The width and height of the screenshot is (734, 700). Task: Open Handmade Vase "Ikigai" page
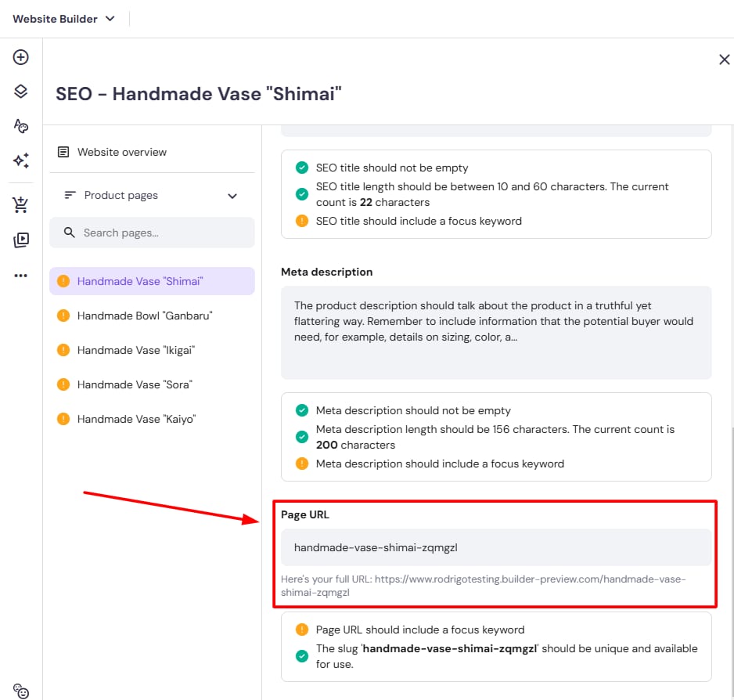135,350
